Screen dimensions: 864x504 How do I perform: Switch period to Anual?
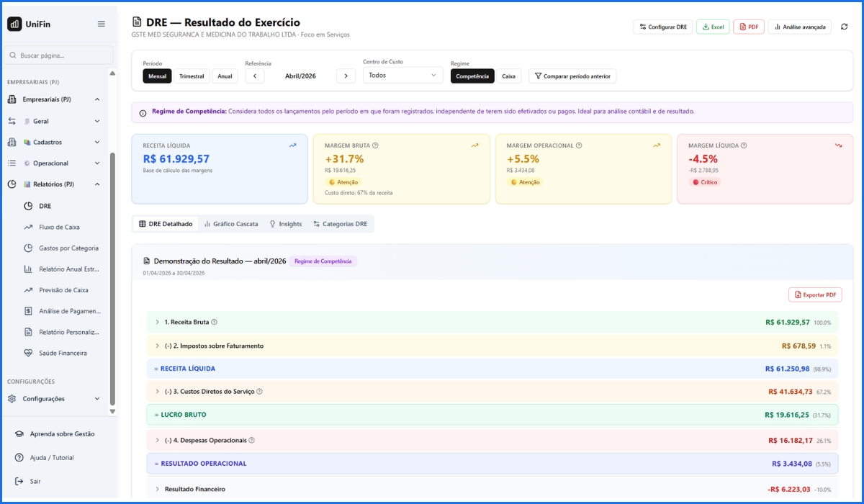pos(225,76)
